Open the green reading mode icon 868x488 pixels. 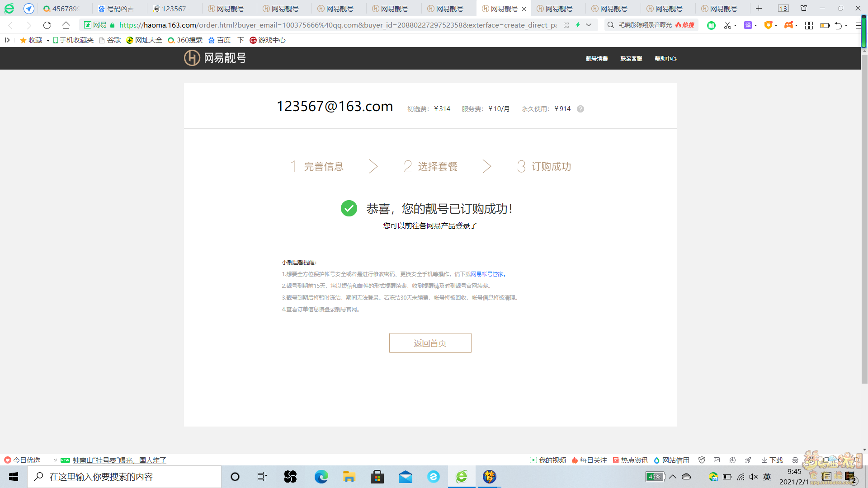[x=711, y=25]
